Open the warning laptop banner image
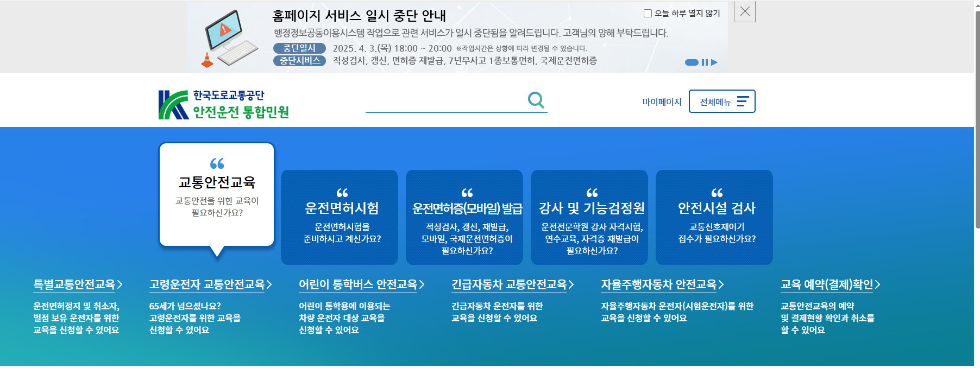The image size is (980, 368). tap(229, 39)
